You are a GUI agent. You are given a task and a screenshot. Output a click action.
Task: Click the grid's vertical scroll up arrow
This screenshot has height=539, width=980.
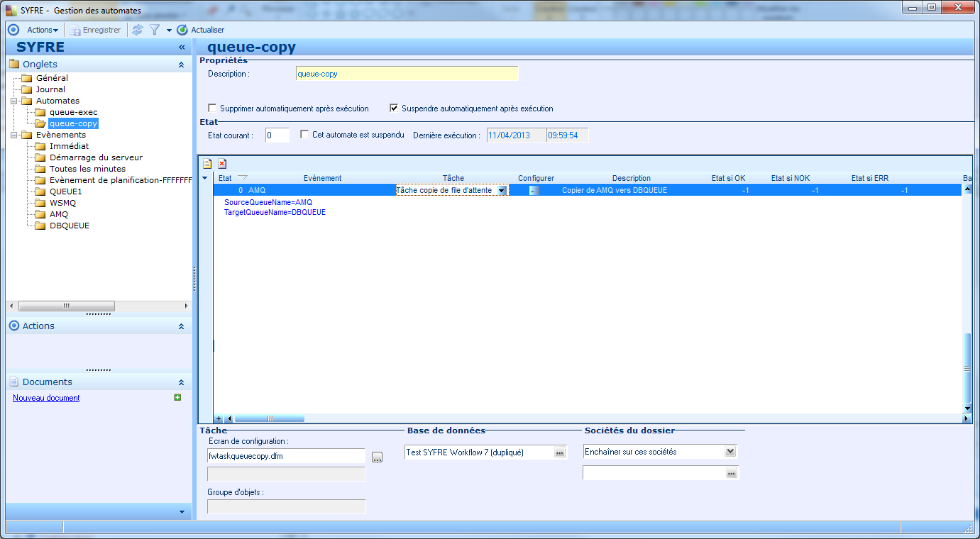click(x=967, y=190)
